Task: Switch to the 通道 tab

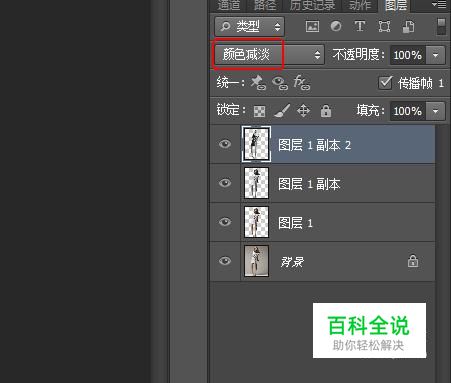Action: pos(229,5)
